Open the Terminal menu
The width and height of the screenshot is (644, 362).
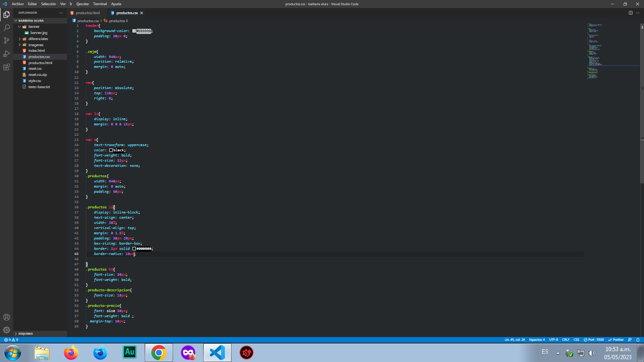pos(100,4)
